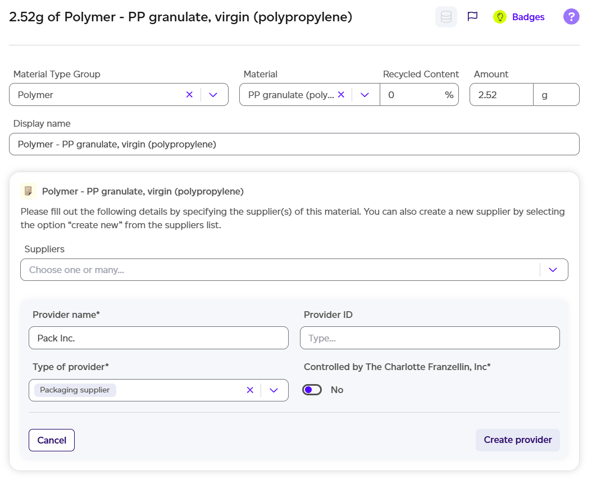The width and height of the screenshot is (592, 485).
Task: Cancel the new provider form
Action: tap(52, 440)
